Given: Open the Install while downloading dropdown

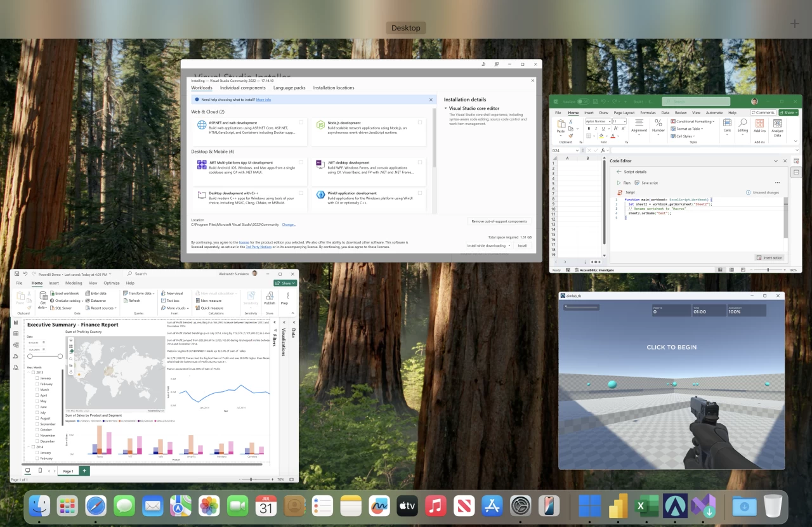Looking at the screenshot, I should click(x=509, y=245).
